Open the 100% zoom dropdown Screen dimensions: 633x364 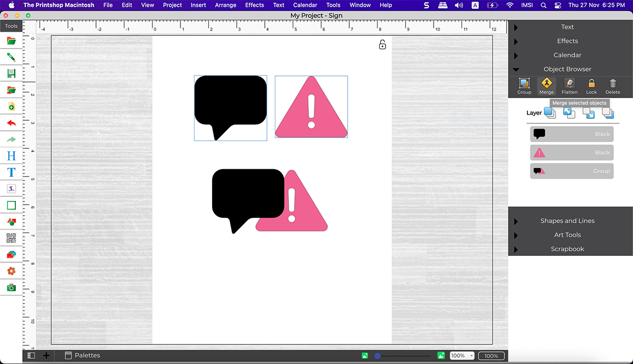tap(462, 356)
